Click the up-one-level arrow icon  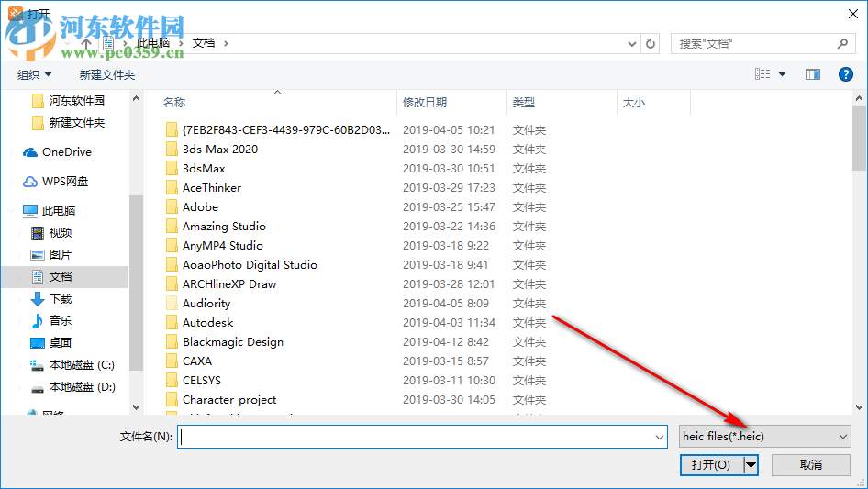pyautogui.click(x=86, y=43)
